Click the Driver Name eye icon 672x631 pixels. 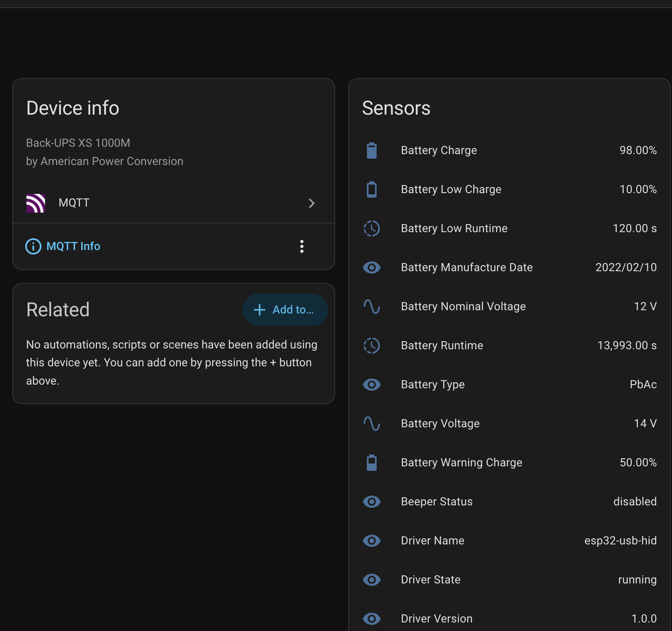point(372,541)
